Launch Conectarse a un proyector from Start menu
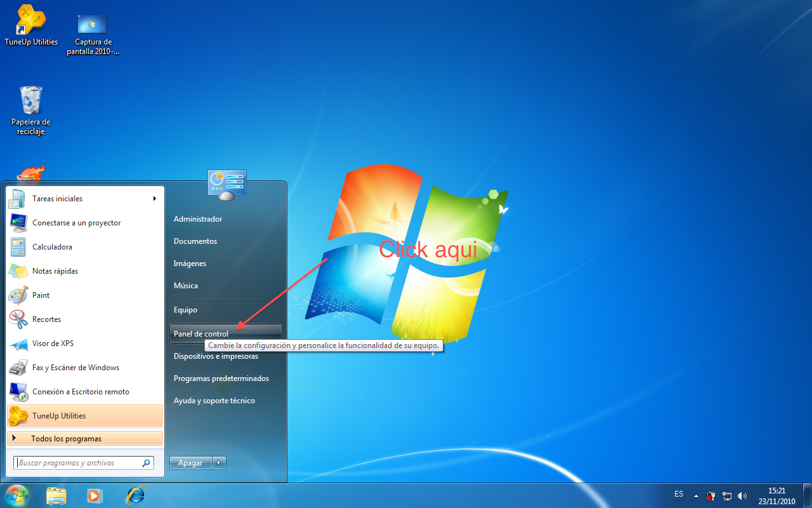Screen dimensions: 812x508 click(85, 223)
